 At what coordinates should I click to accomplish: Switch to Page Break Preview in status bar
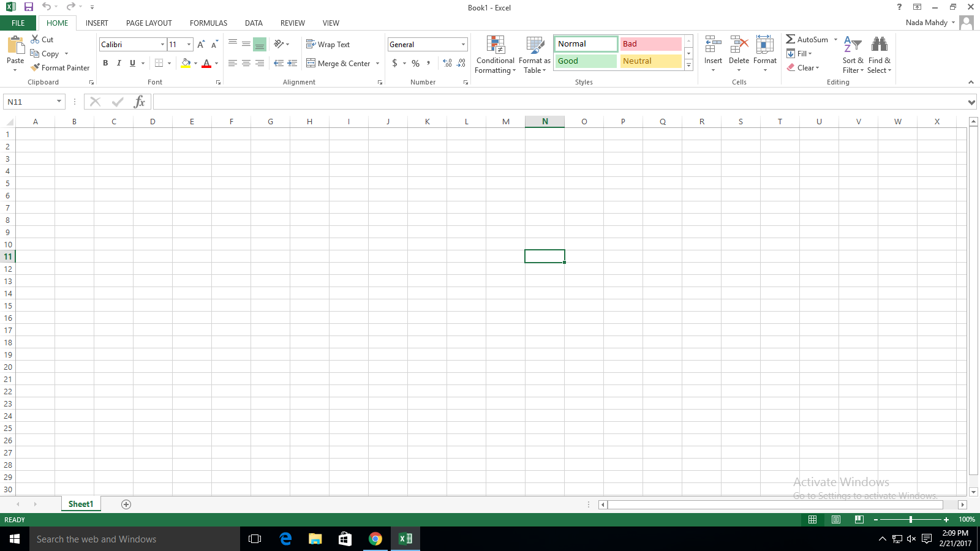click(859, 520)
